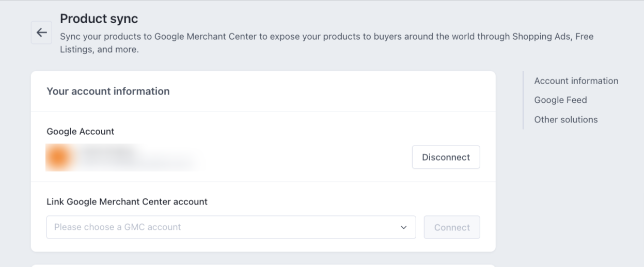Expand the GMC account dropdown chevron
This screenshot has height=267, width=644.
[x=404, y=227]
